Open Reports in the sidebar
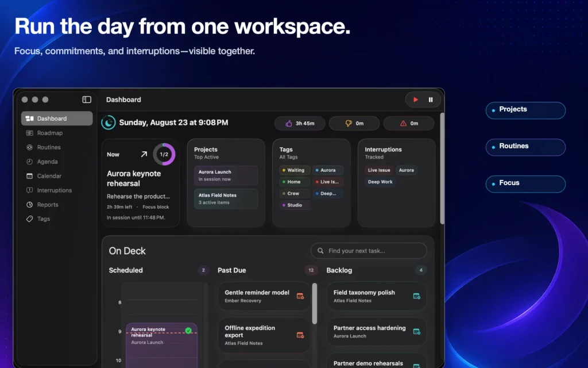Viewport: 588px width, 368px height. (x=57, y=205)
